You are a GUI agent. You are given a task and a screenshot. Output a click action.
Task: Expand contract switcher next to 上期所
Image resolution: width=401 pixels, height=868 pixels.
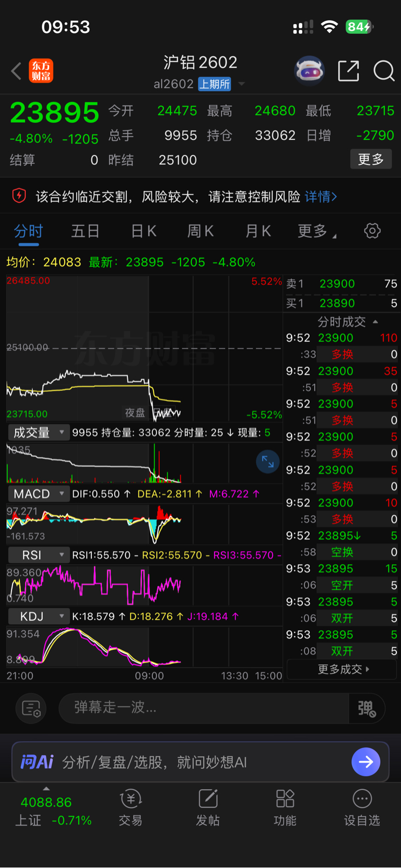tap(241, 84)
